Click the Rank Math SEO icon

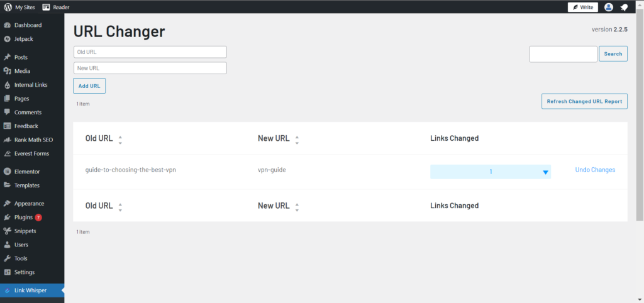[6, 140]
